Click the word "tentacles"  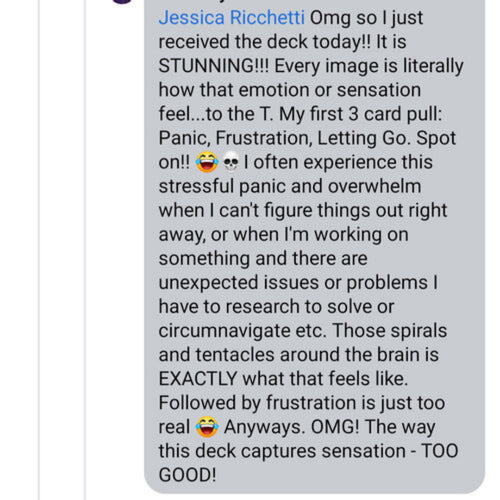235,355
